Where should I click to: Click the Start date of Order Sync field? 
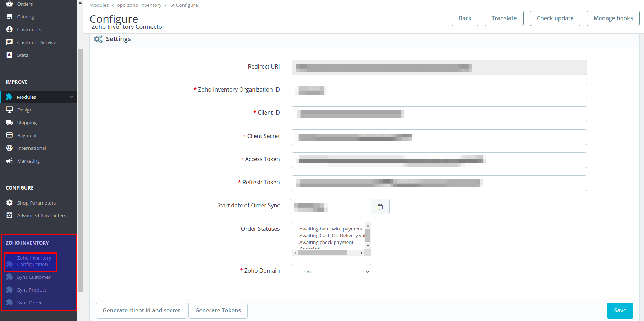point(330,206)
